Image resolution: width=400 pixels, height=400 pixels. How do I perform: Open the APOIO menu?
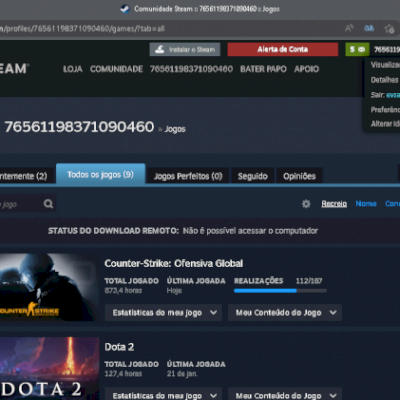306,69
